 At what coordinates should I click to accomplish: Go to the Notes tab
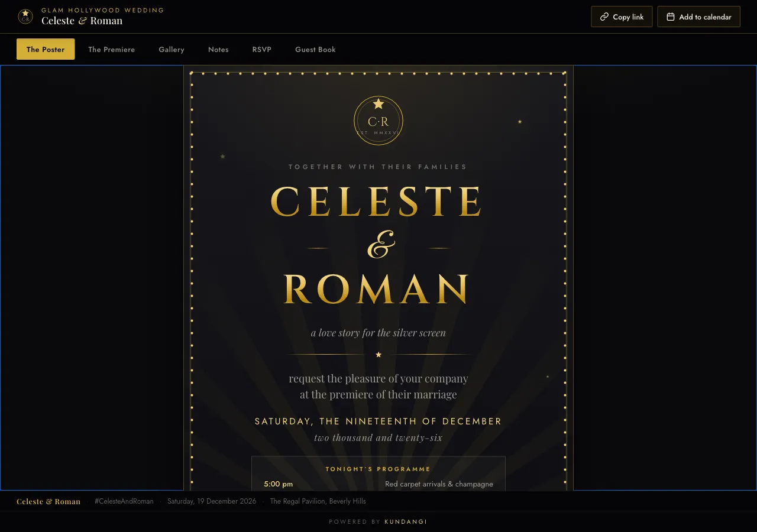point(218,49)
